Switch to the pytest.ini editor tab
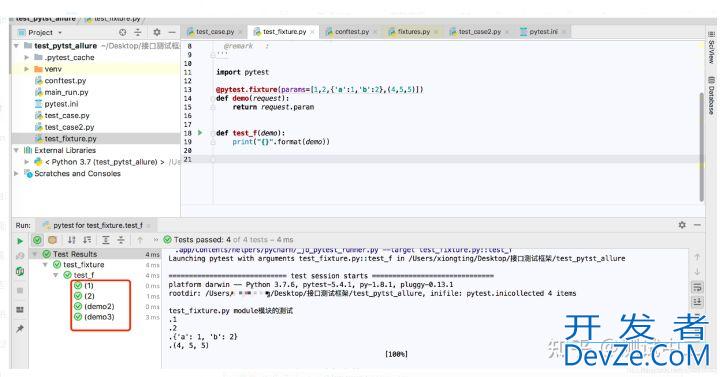 click(x=543, y=32)
